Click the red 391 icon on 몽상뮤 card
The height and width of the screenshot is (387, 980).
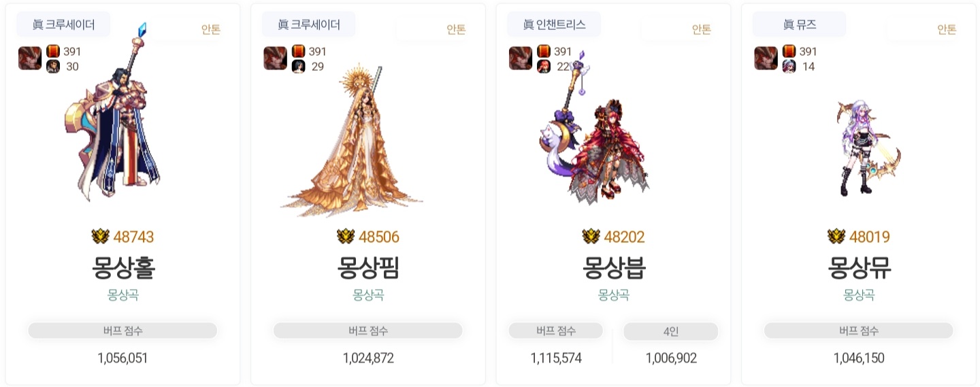tap(789, 51)
